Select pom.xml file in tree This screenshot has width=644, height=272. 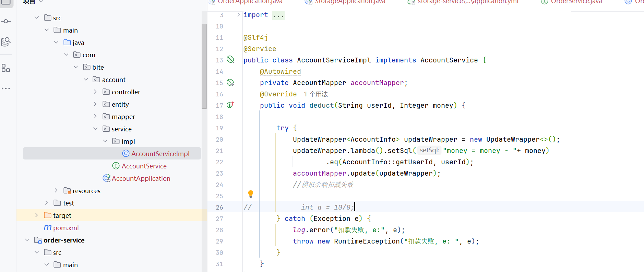point(66,228)
